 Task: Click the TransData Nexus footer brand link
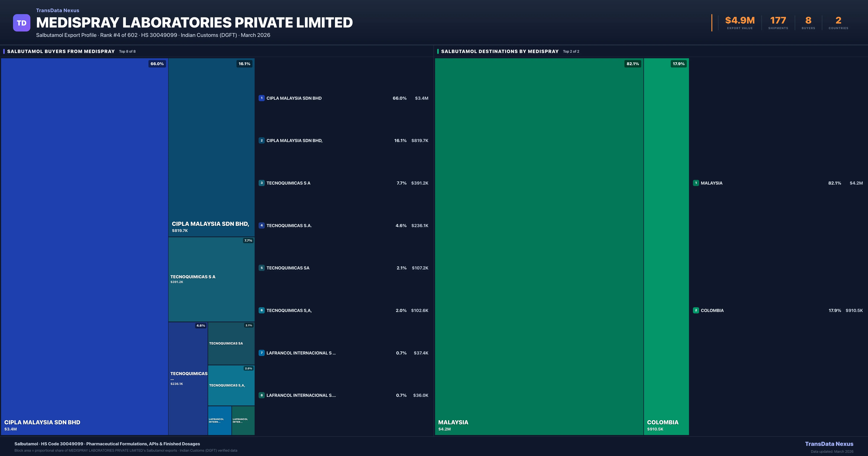[829, 444]
